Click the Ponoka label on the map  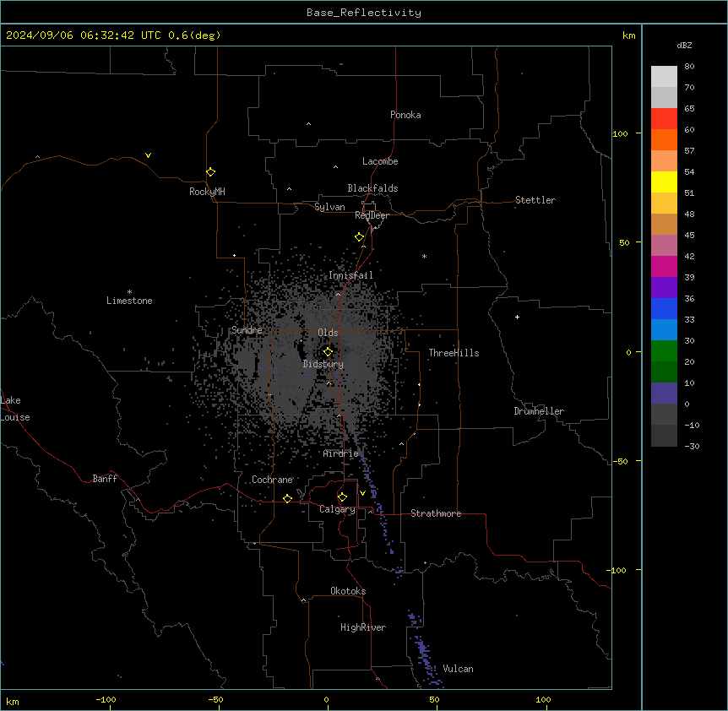[405, 115]
